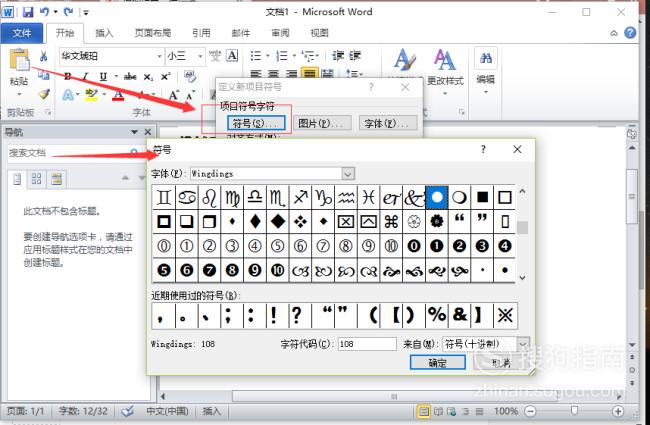This screenshot has width=650, height=425.
Task: Click the Paste clipboard icon
Action: pyautogui.click(x=19, y=60)
